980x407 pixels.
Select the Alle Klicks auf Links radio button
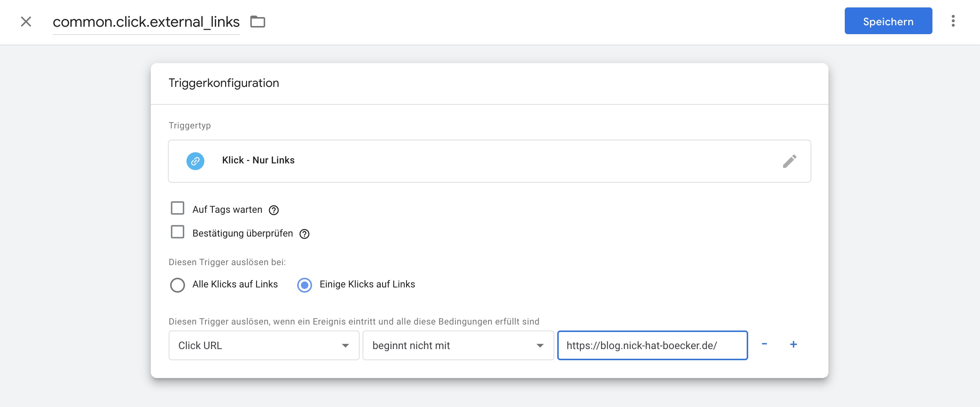click(177, 284)
